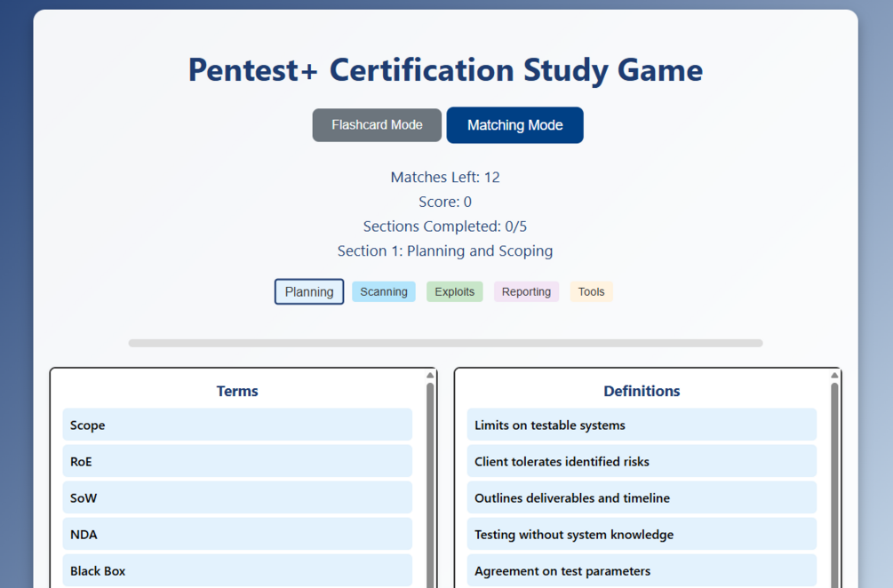
Task: Click the 'Sections Completed: 0/5' text
Action: (445, 226)
